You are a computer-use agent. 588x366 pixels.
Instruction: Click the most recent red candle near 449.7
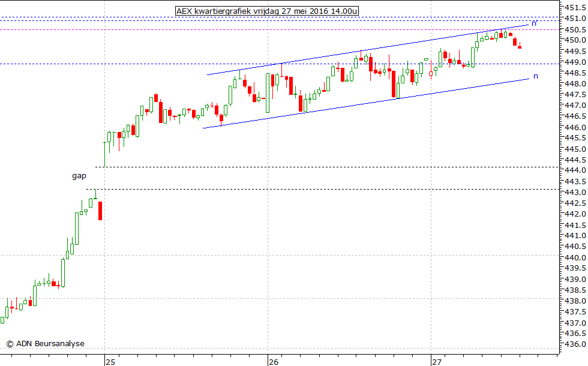pos(520,47)
